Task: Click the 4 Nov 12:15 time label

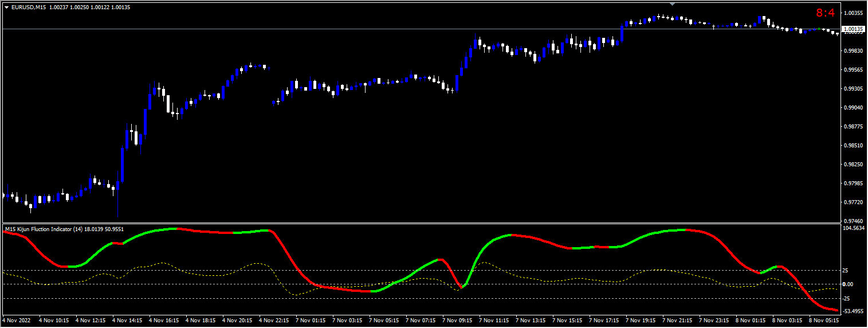Action: click(x=92, y=321)
